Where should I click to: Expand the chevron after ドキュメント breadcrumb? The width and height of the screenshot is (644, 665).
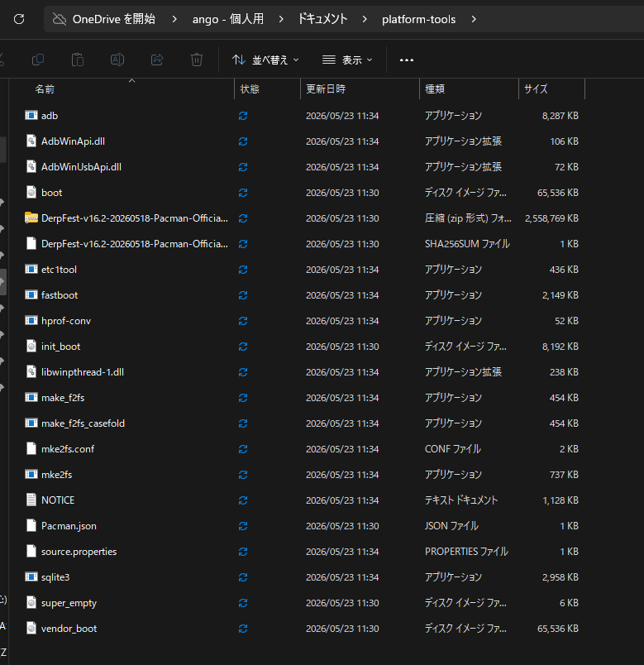[x=365, y=19]
